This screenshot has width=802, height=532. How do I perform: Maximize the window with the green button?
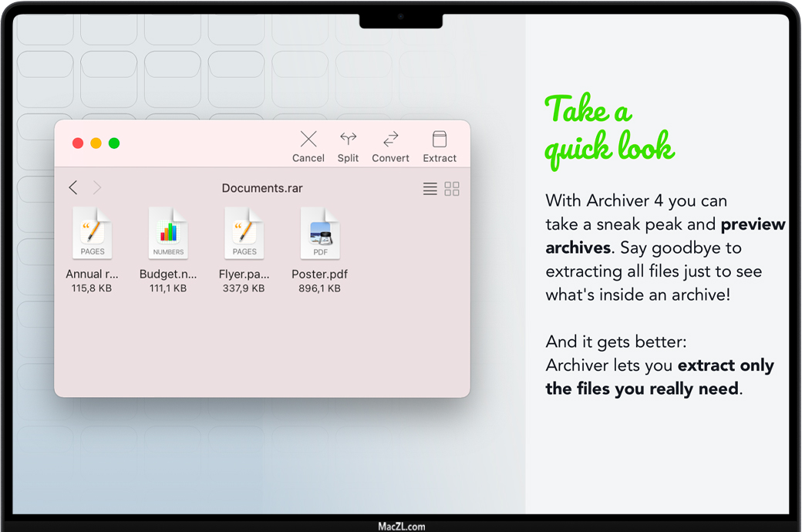point(114,143)
